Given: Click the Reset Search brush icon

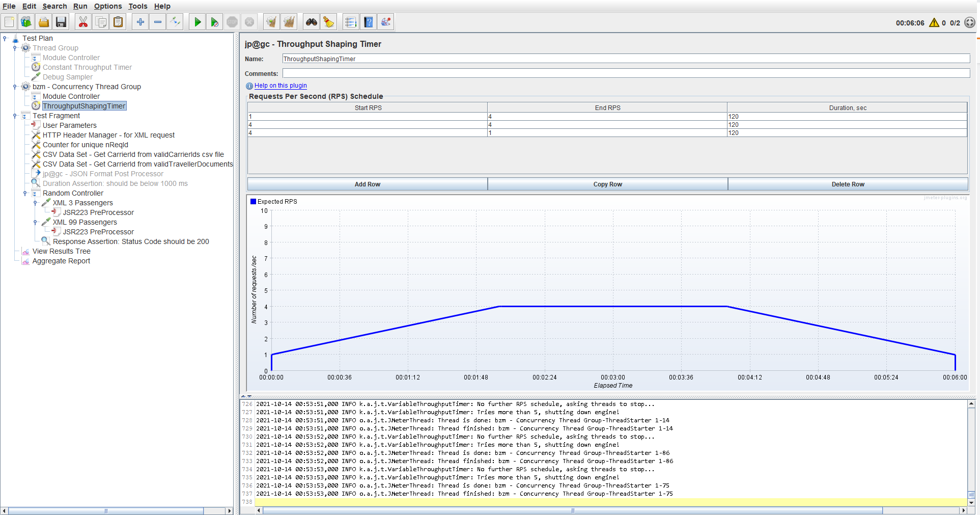Looking at the screenshot, I should pyautogui.click(x=329, y=22).
